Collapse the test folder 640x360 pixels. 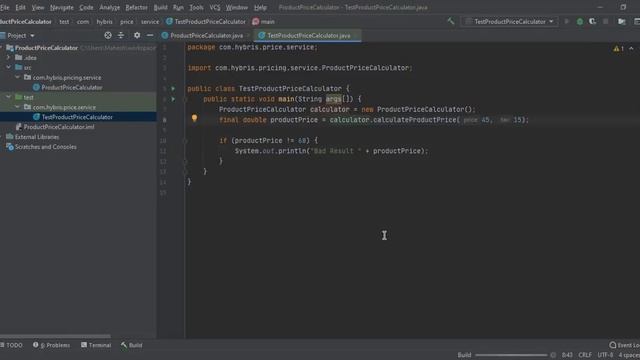tap(9, 97)
